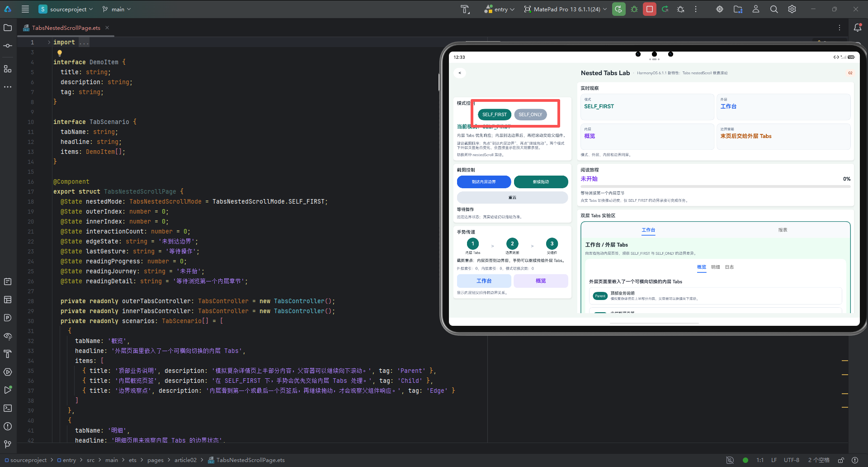Click the green 继续拖动 button

pos(541,182)
